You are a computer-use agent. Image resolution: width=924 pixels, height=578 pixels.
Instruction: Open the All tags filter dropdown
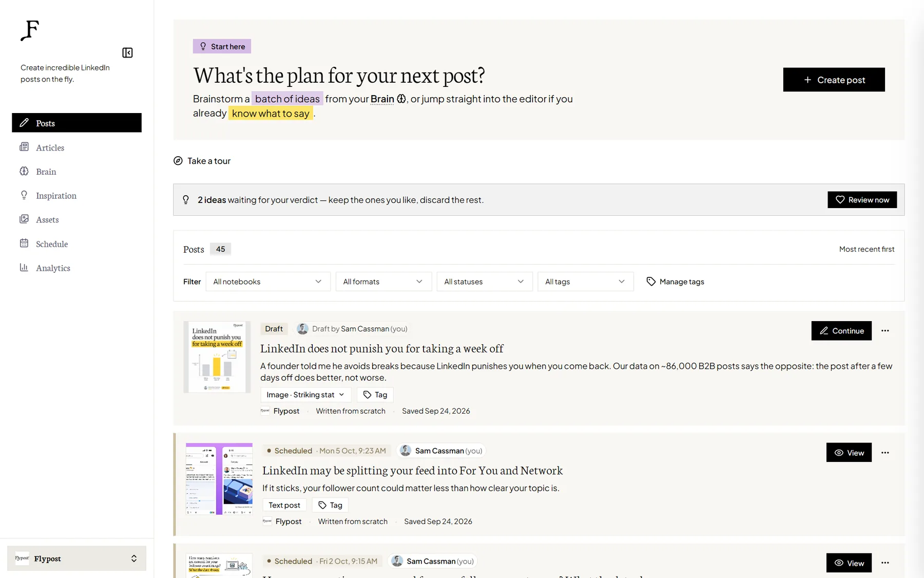(586, 282)
